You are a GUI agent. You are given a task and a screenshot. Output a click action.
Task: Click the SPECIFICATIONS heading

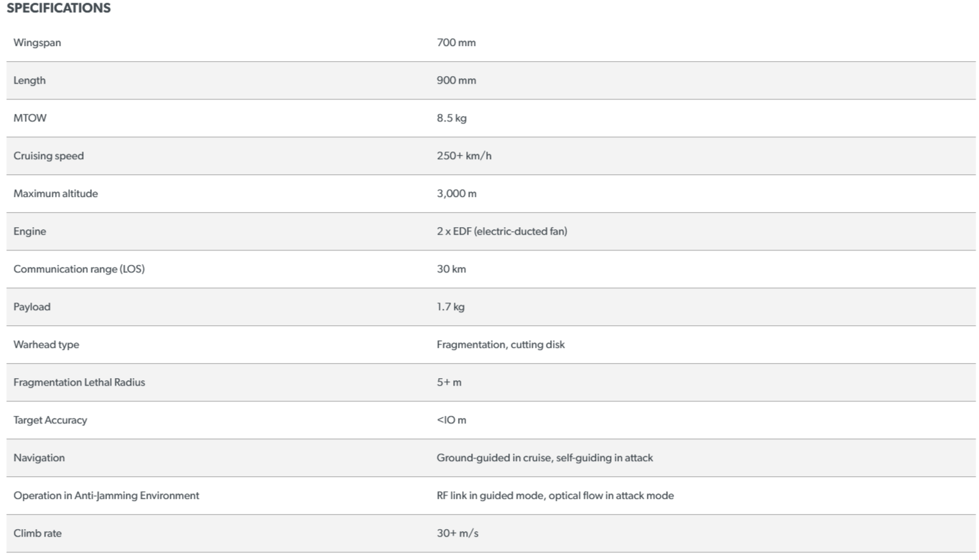pos(58,9)
